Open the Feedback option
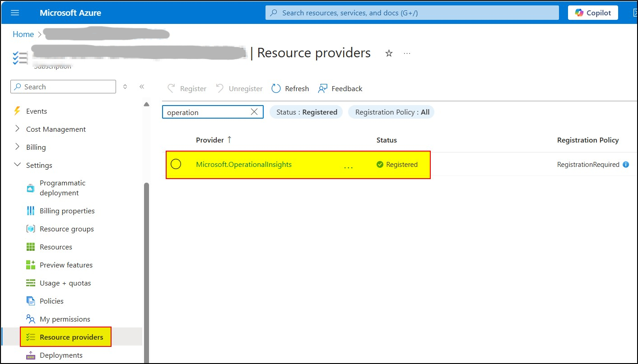638x364 pixels. point(340,88)
